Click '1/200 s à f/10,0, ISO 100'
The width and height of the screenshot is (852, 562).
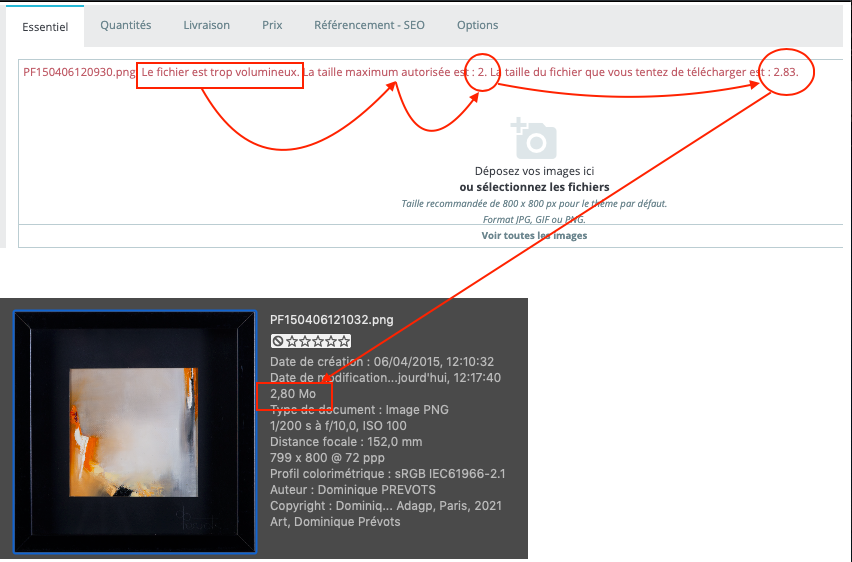pyautogui.click(x=338, y=426)
